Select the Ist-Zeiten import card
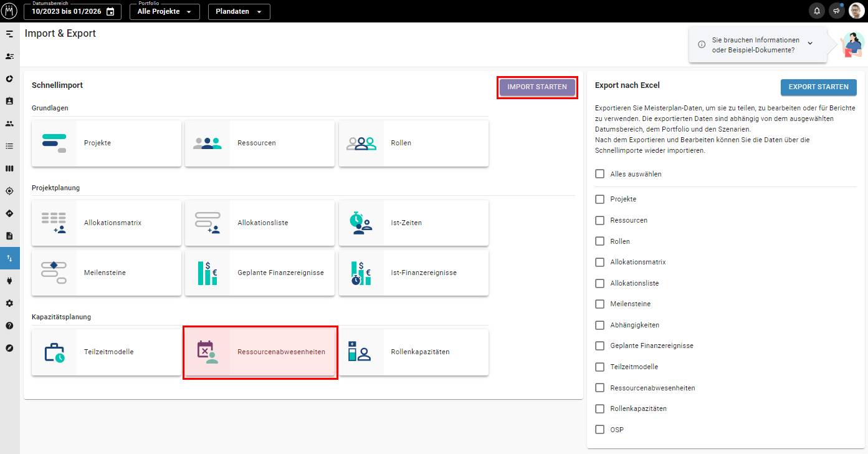Screen dimensions: 868x454 pos(414,223)
